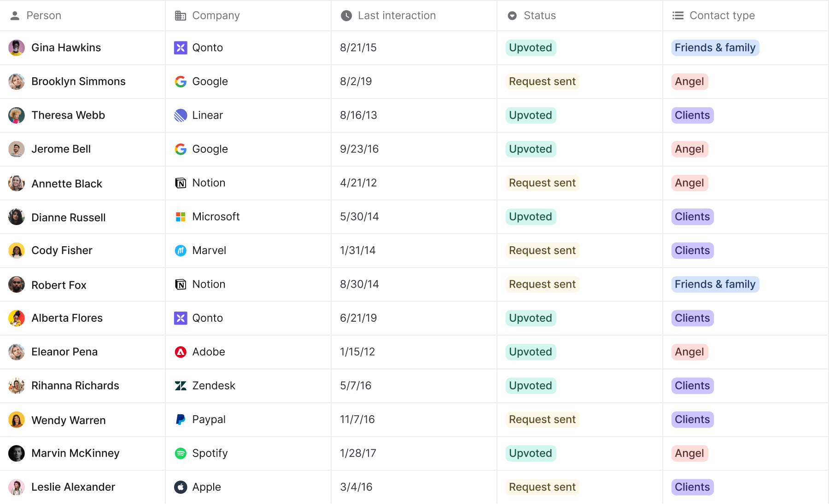Image resolution: width=829 pixels, height=504 pixels.
Task: Open Theresa Webb's avatar photo
Action: tap(17, 116)
